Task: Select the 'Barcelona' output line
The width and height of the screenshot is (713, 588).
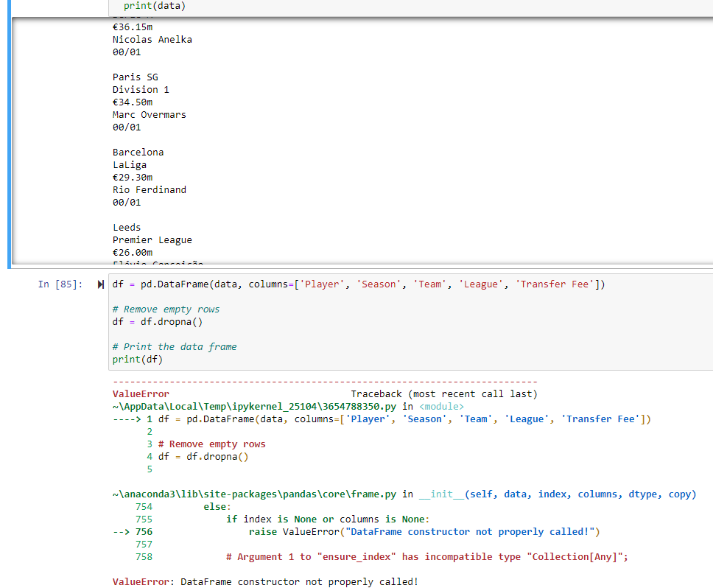Action: [x=138, y=153]
